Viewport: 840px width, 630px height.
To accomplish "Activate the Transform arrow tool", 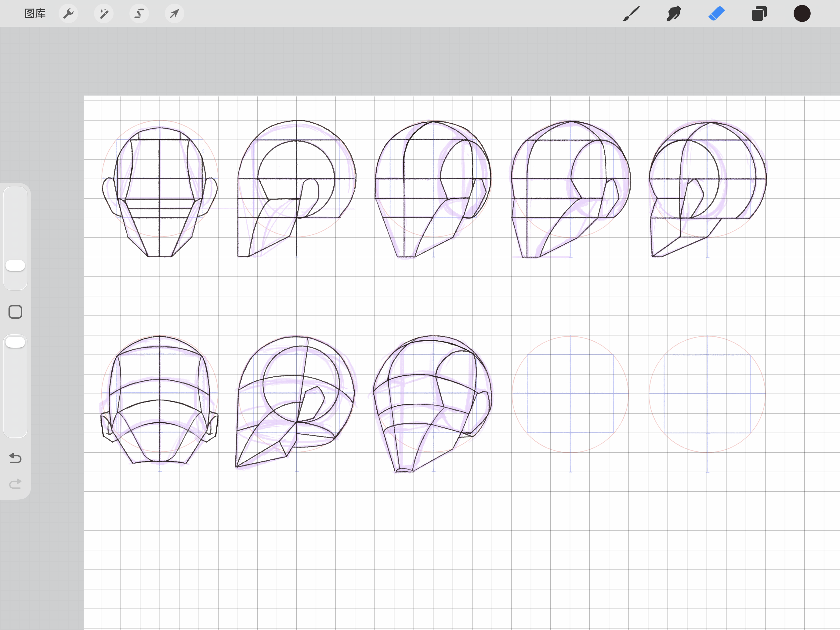I will click(174, 14).
